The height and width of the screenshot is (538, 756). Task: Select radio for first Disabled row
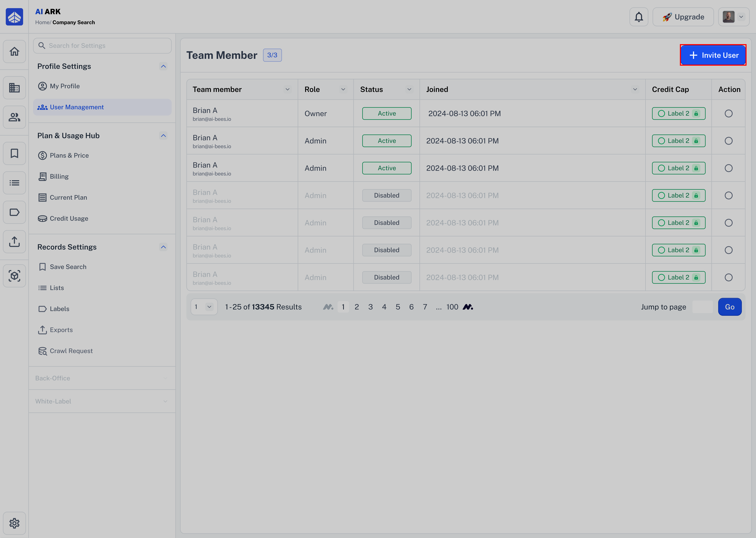tap(729, 195)
